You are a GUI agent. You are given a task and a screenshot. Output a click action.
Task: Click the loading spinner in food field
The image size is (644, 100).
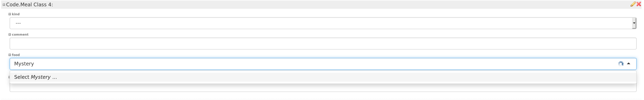(x=621, y=64)
